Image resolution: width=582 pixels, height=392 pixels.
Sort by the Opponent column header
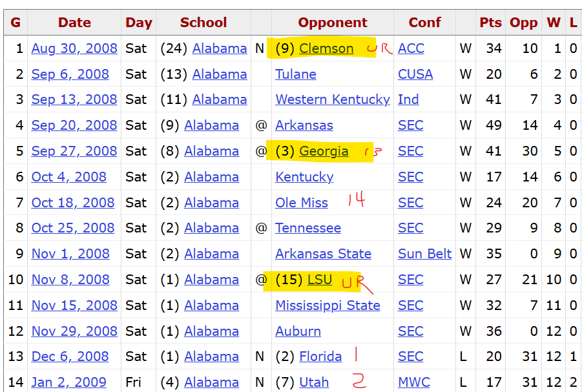click(x=333, y=23)
